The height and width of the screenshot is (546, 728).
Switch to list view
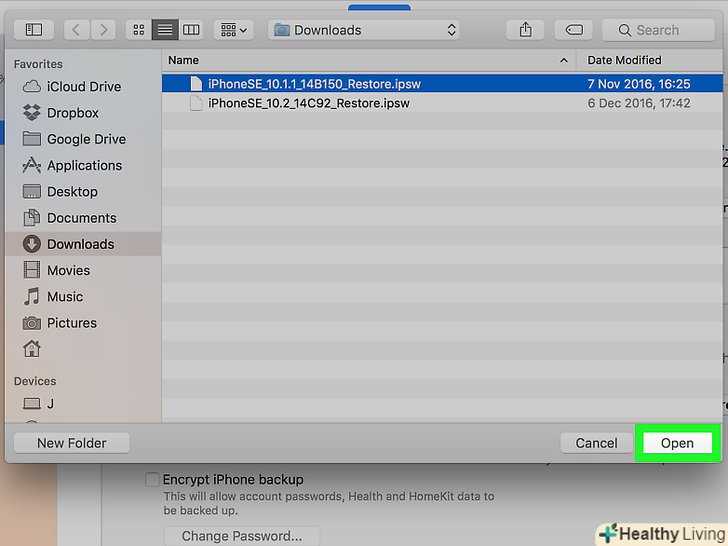tap(165, 30)
